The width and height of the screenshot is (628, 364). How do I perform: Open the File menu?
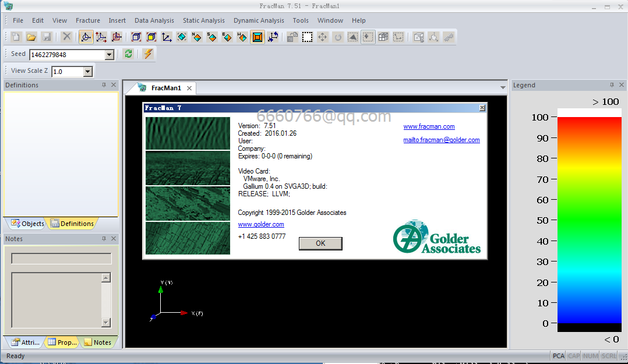click(18, 20)
